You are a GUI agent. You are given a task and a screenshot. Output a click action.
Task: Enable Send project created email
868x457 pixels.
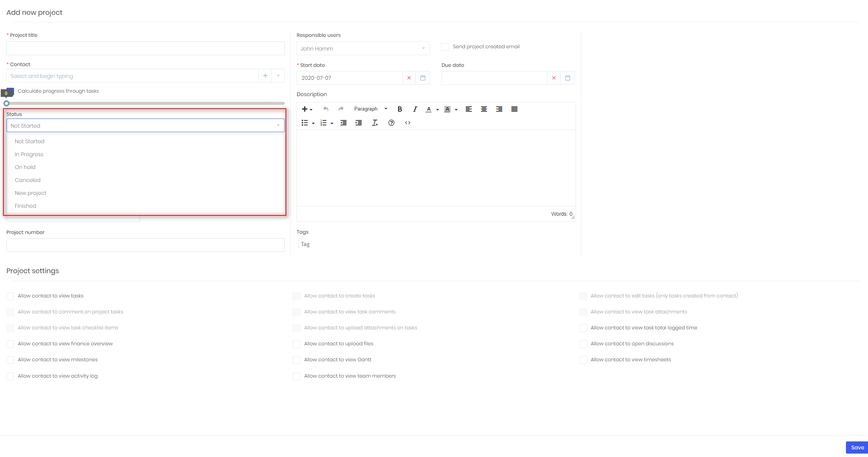(x=445, y=47)
